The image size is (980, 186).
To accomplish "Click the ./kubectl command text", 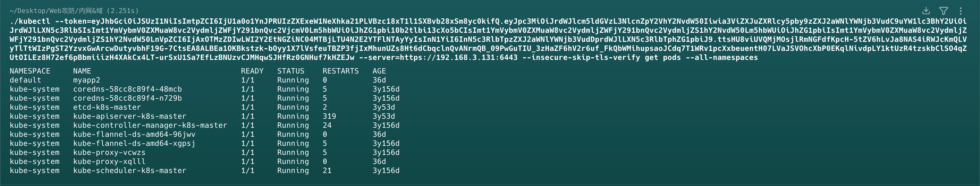I will [x=30, y=21].
